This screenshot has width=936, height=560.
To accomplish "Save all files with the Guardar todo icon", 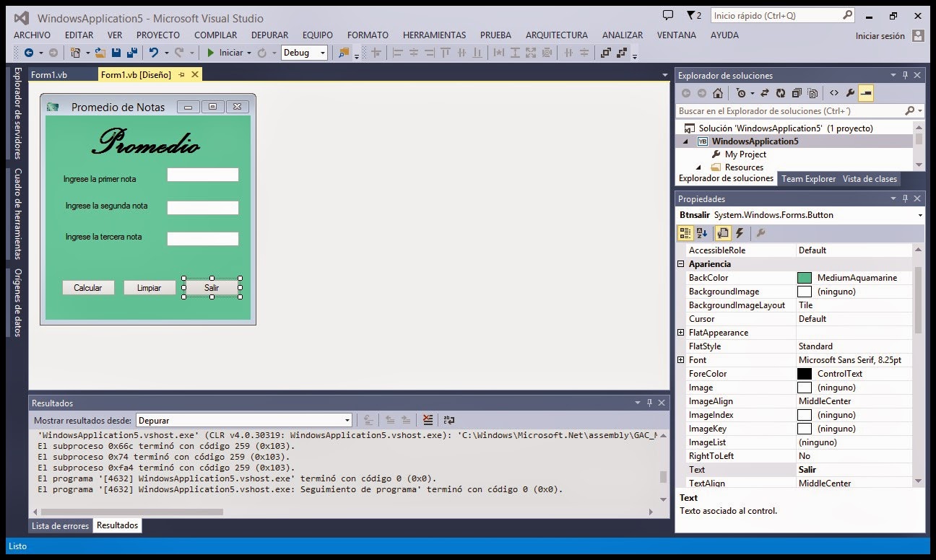I will 134,52.
